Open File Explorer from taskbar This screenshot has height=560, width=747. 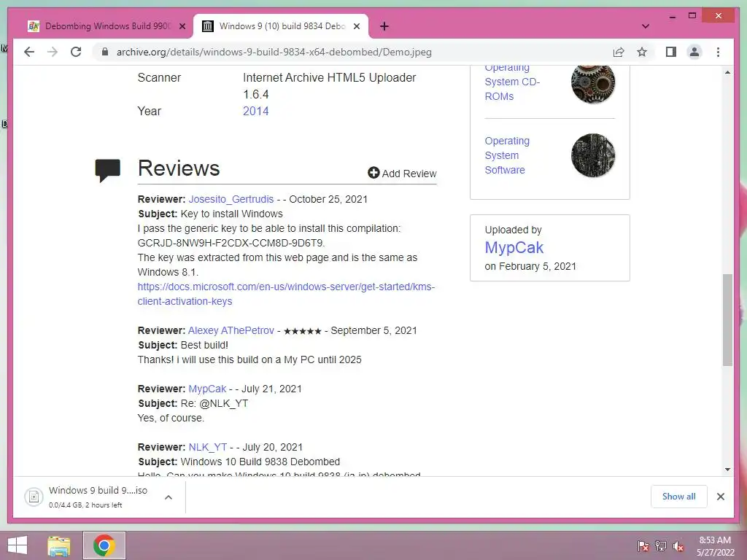59,545
